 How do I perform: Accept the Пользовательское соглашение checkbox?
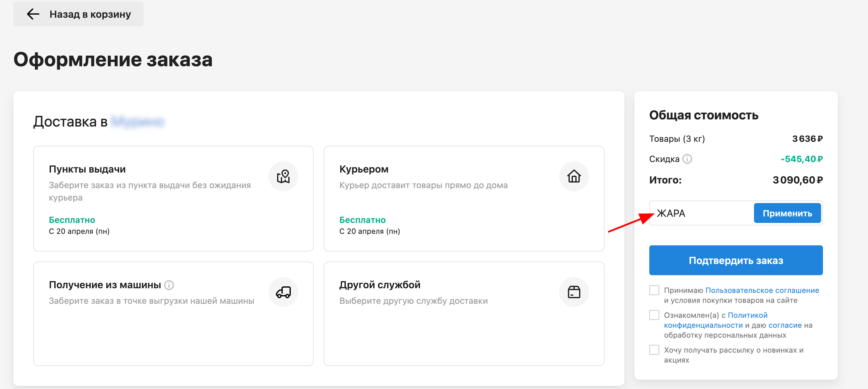(x=654, y=290)
